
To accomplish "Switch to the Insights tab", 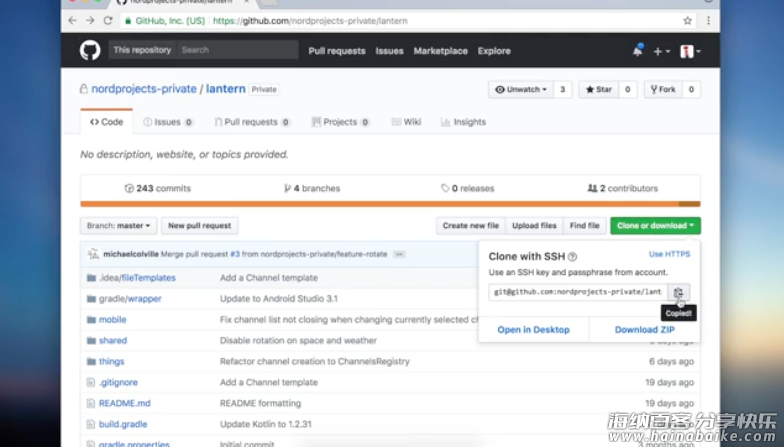I will coord(464,122).
